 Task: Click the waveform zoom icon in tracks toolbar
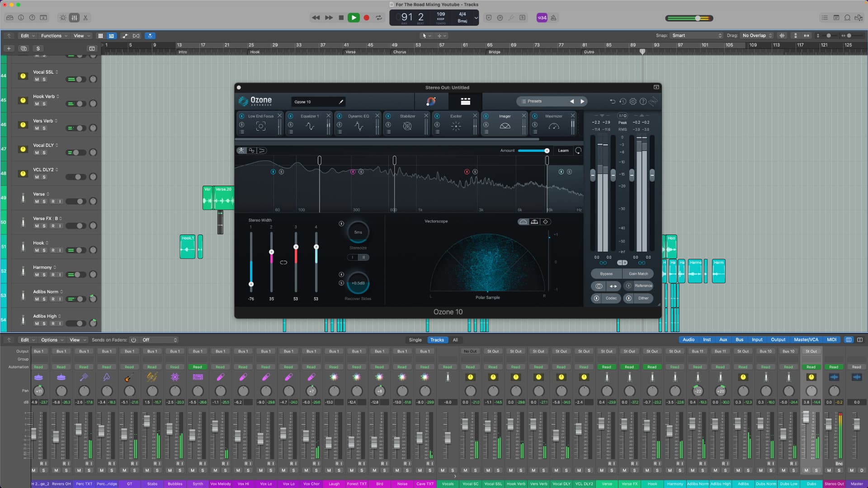pos(782,35)
